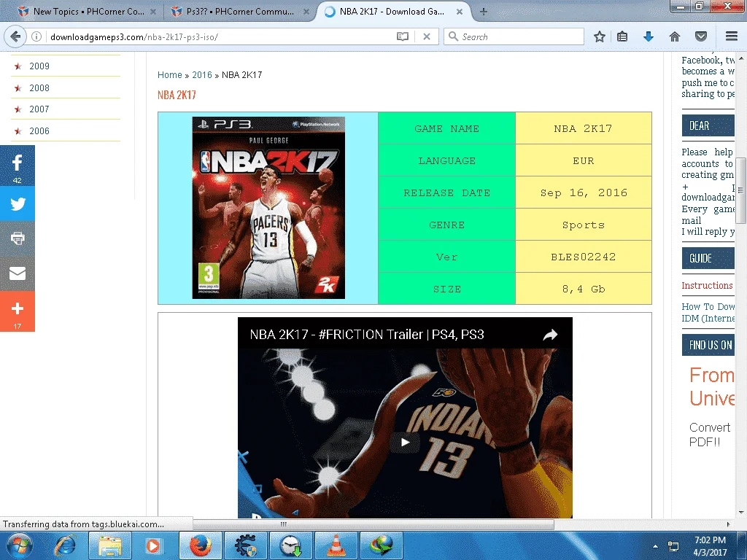747x560 pixels.
Task: Print page using the sidebar printer button
Action: click(18, 238)
